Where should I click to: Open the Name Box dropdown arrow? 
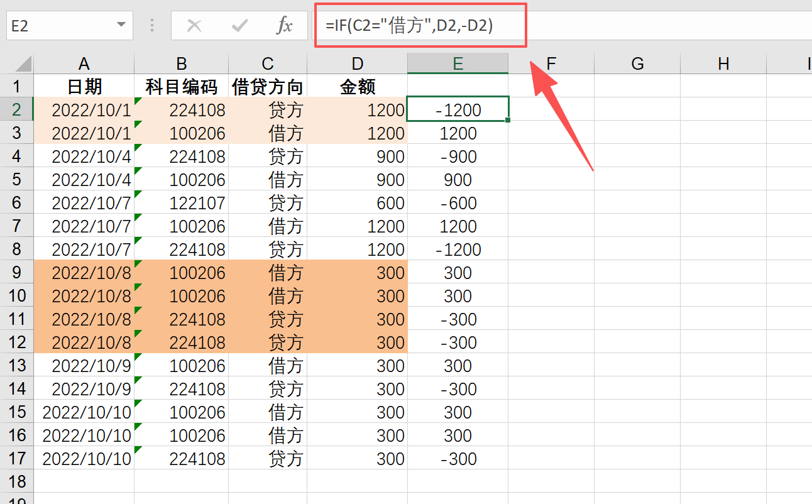122,25
